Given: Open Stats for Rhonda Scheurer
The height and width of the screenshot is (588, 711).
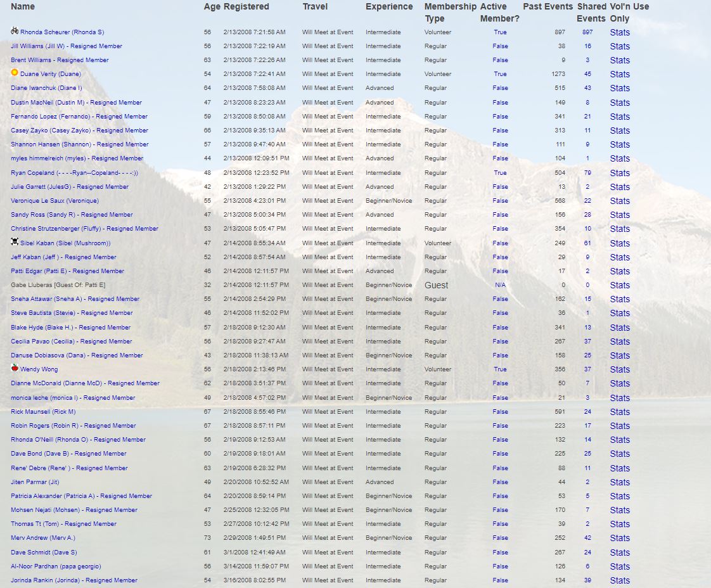Looking at the screenshot, I should pos(620,32).
